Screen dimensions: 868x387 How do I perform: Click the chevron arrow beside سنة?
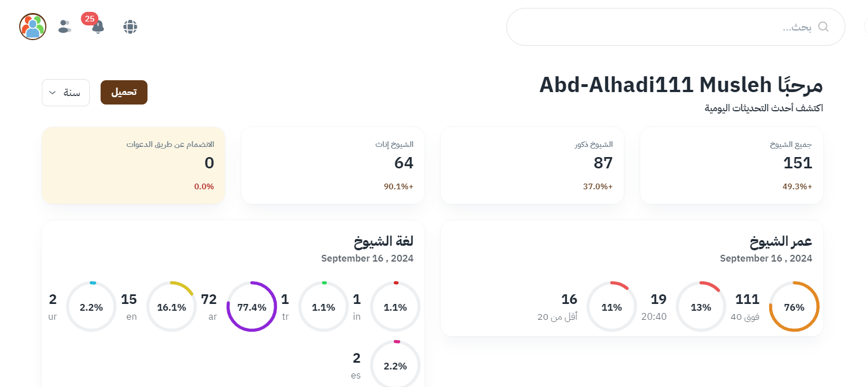click(x=53, y=93)
